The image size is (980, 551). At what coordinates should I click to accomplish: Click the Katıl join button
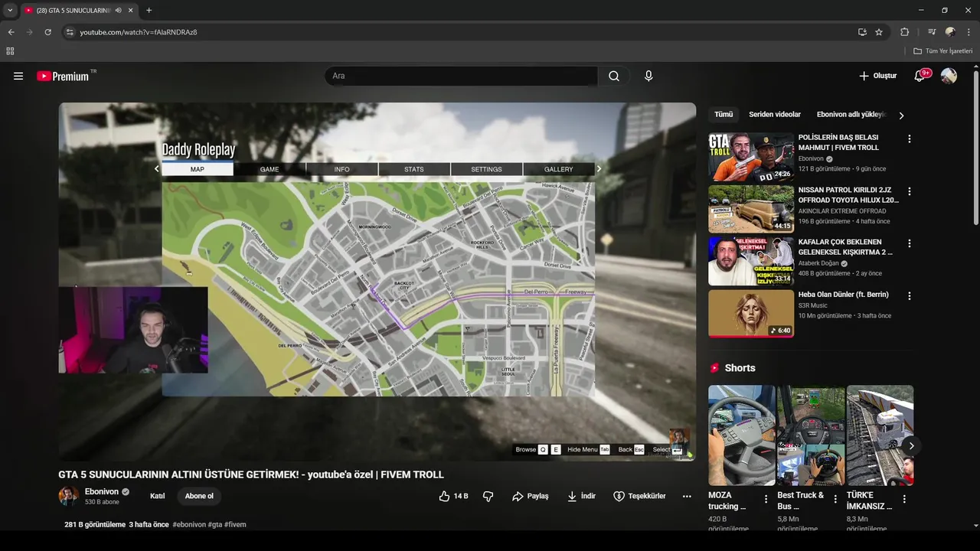(157, 496)
